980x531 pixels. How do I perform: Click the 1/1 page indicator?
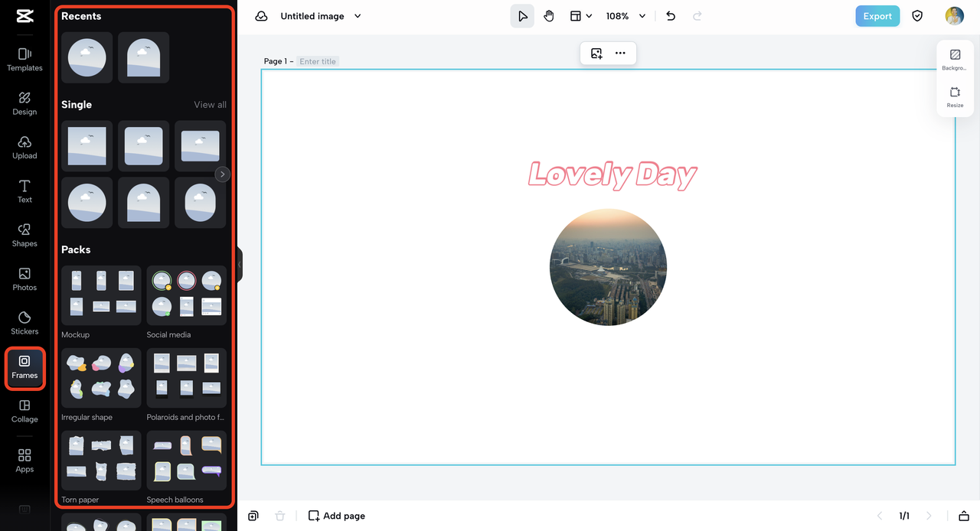tap(904, 516)
